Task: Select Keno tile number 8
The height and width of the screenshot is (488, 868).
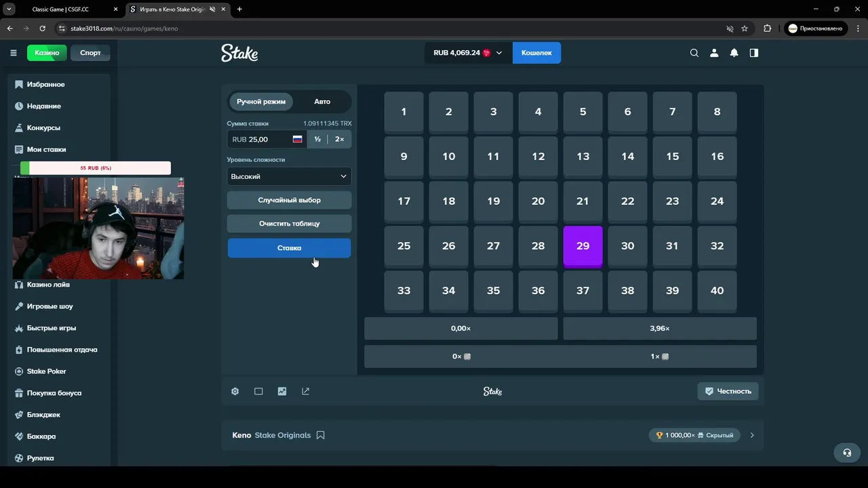Action: point(717,113)
